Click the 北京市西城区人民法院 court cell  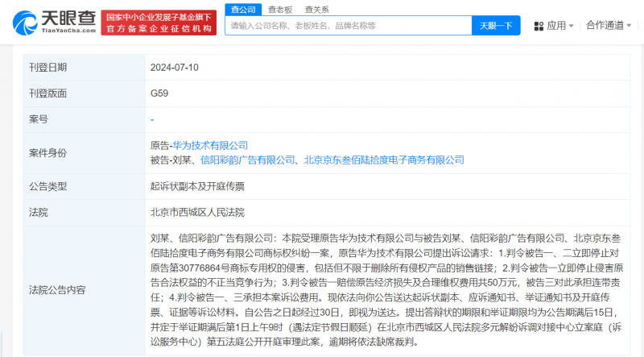coord(196,212)
